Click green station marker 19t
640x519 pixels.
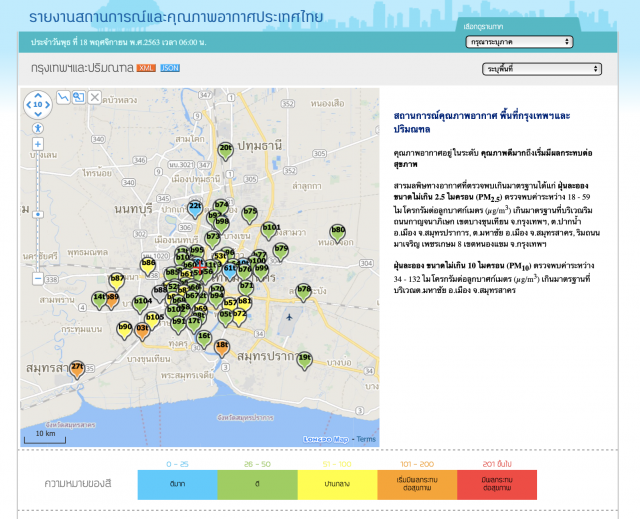(x=304, y=360)
